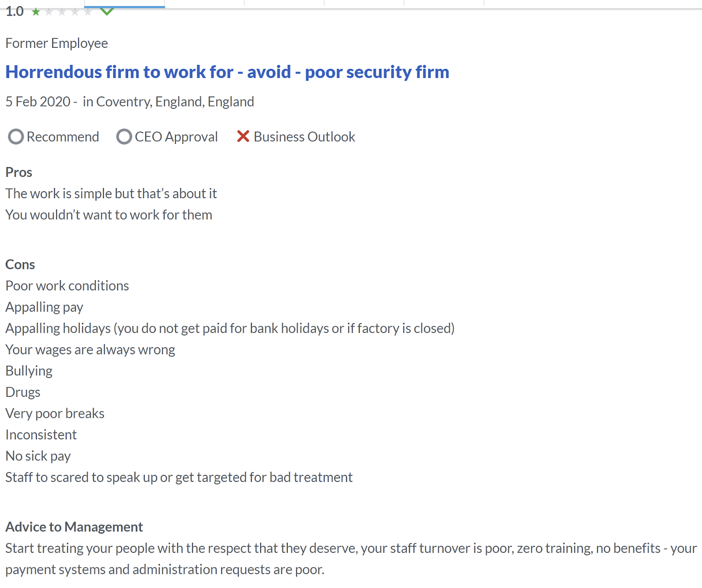Click the red X beside Business Outlook

coord(243,136)
